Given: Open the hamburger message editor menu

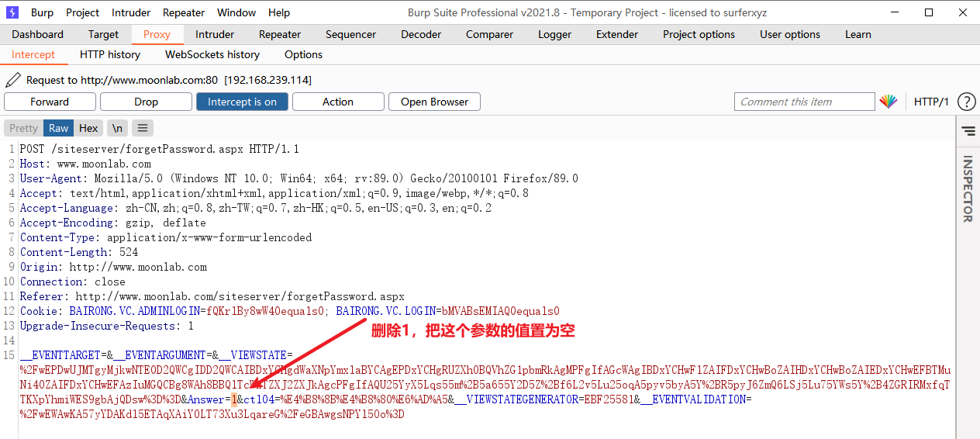Looking at the screenshot, I should pyautogui.click(x=142, y=128).
